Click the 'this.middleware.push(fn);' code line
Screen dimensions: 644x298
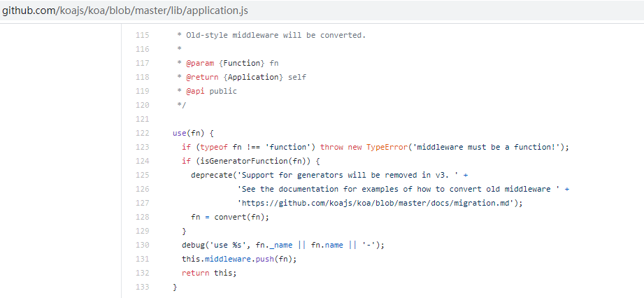[x=229, y=259]
